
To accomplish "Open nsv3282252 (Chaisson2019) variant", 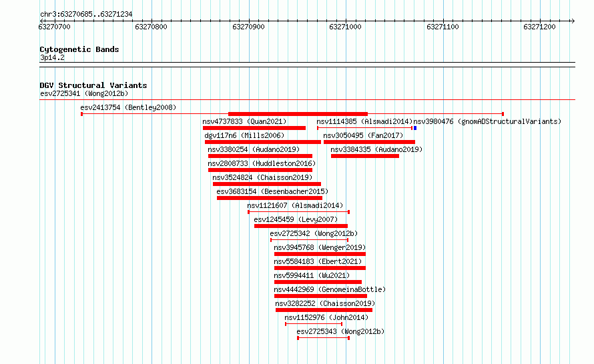I will pos(325,303).
